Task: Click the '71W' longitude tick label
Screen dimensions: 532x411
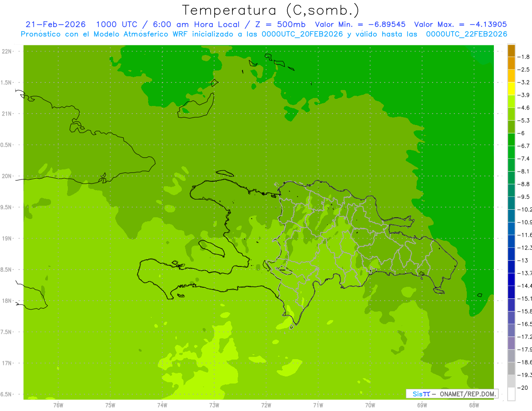Action: point(318,404)
